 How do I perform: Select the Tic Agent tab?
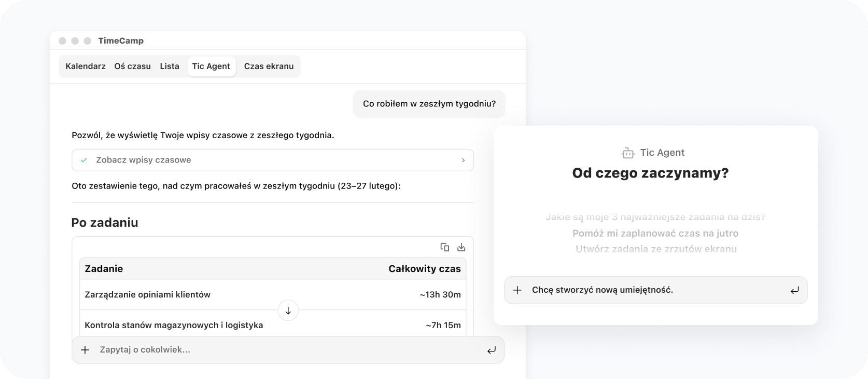pos(211,66)
